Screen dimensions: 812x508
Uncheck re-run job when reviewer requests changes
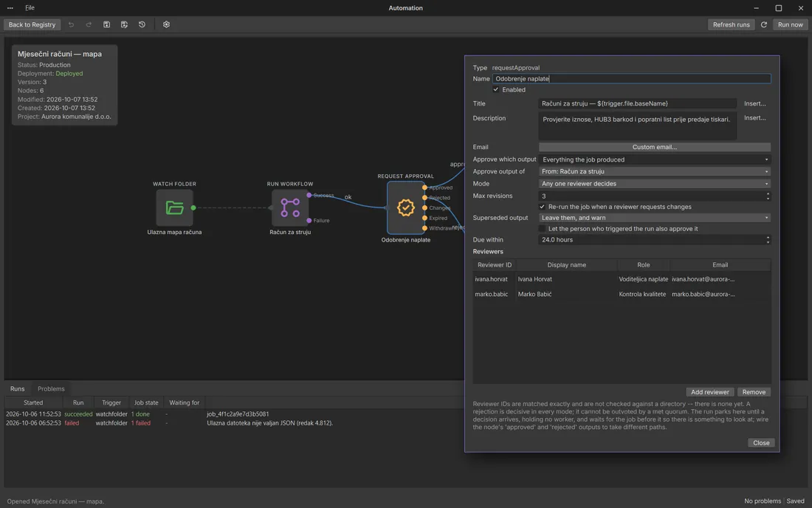[x=543, y=207]
